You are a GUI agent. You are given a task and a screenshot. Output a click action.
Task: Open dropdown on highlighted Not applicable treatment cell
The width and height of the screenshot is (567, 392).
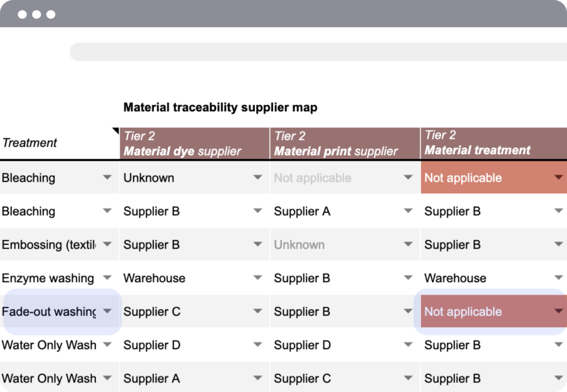[x=558, y=312]
